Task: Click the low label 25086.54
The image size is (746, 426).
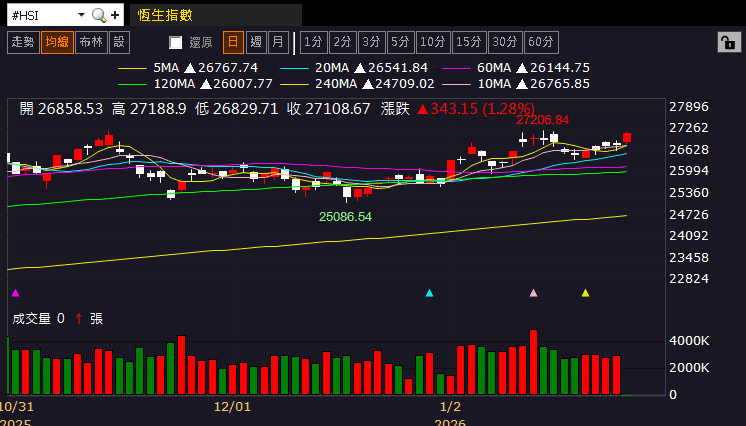Action: pos(345,217)
